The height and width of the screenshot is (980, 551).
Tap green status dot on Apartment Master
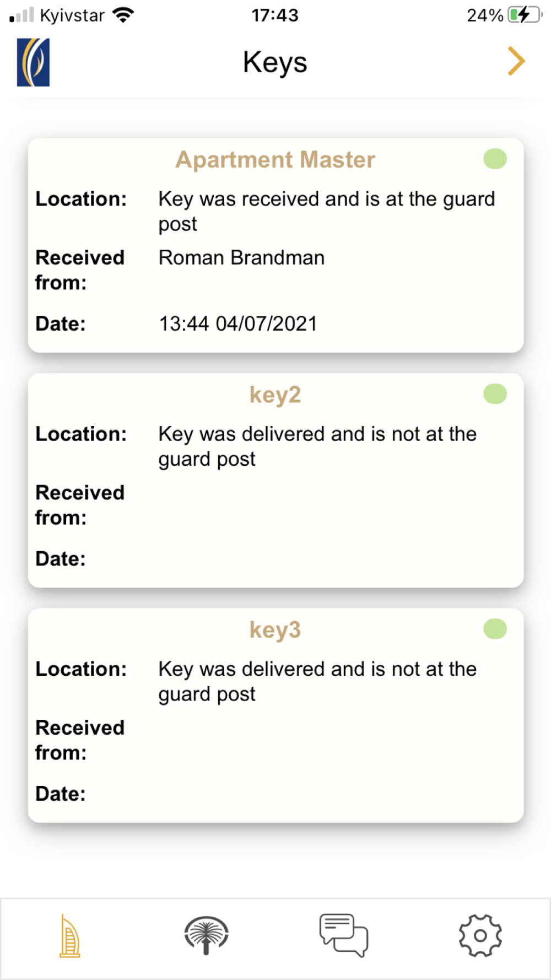click(495, 159)
